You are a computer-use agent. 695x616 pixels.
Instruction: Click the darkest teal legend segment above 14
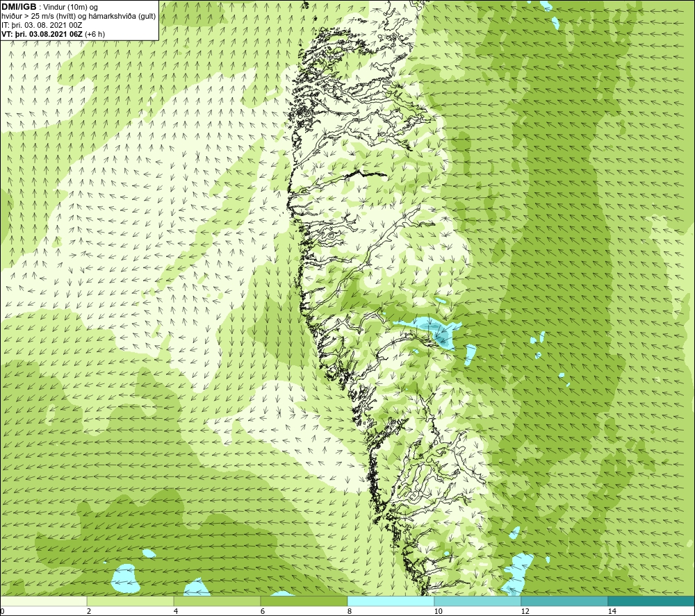(x=652, y=601)
